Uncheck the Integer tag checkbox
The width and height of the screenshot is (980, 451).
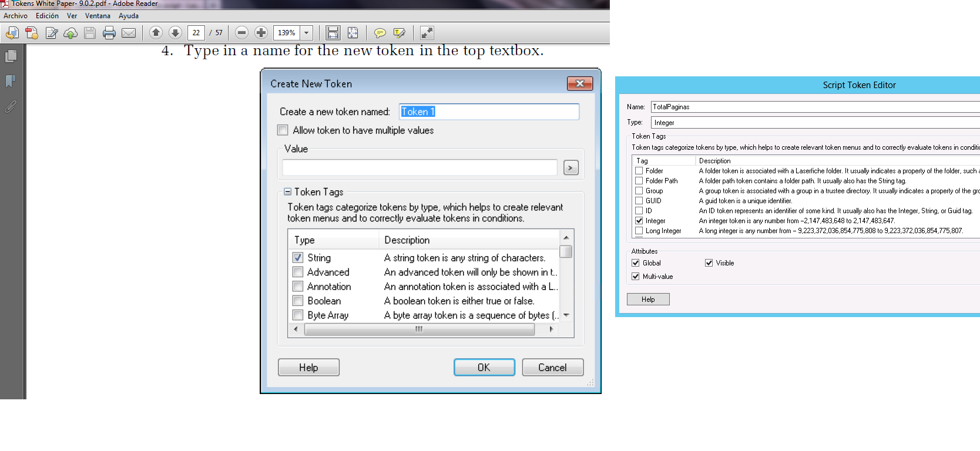tap(639, 221)
